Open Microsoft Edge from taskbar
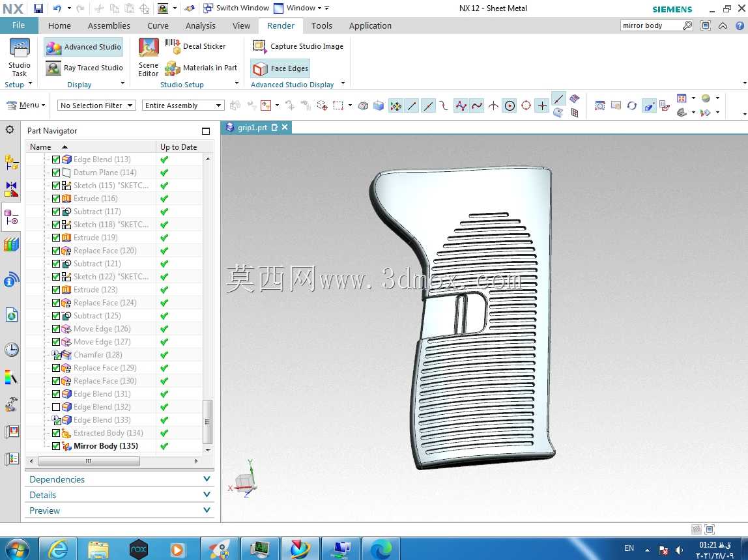 coord(381,550)
